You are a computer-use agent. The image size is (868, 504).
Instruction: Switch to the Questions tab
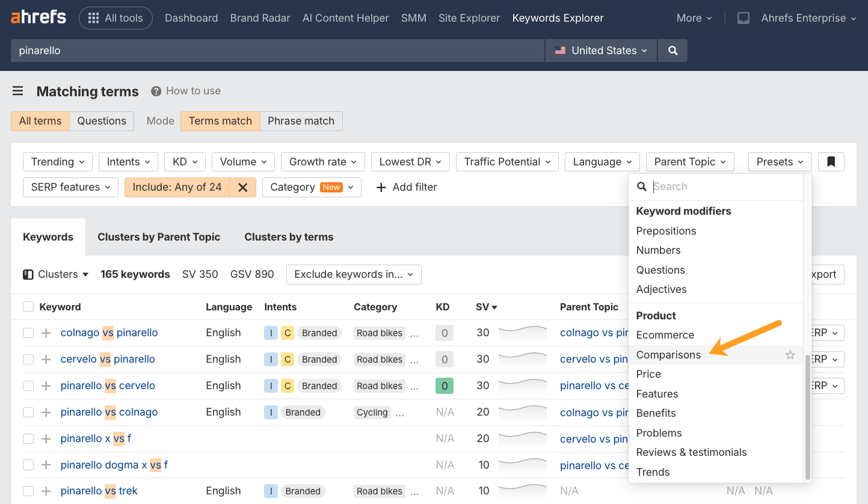(x=102, y=121)
